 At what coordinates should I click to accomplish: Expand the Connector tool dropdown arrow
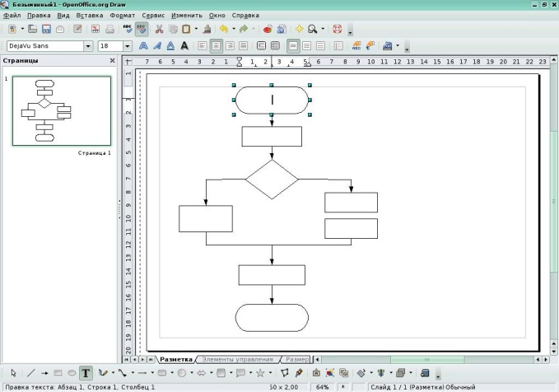(x=133, y=373)
